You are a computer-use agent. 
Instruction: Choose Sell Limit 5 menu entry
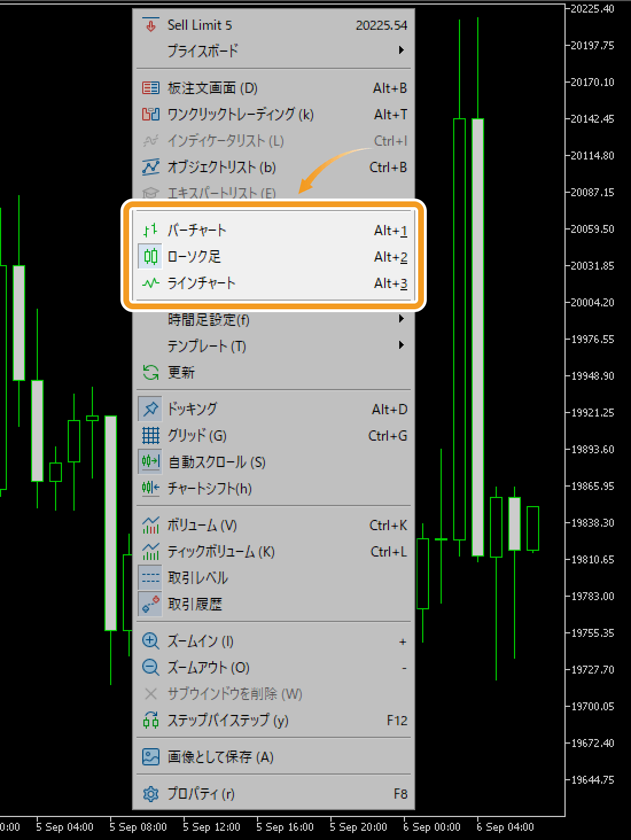click(x=274, y=25)
